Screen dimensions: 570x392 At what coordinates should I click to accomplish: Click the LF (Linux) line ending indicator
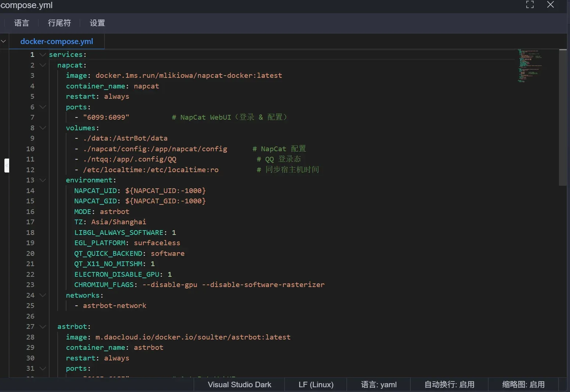point(316,385)
